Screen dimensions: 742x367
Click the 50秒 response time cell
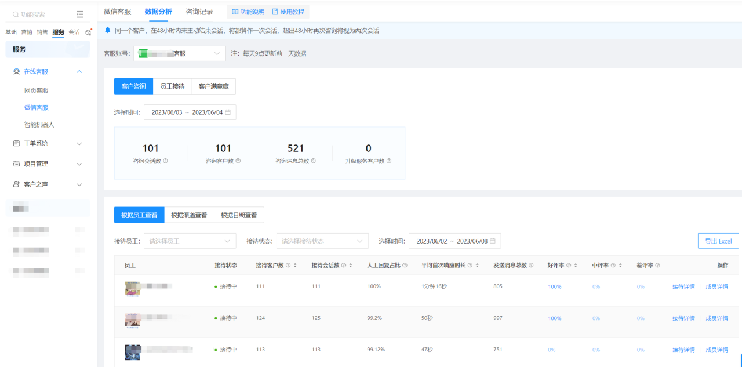(x=428, y=318)
